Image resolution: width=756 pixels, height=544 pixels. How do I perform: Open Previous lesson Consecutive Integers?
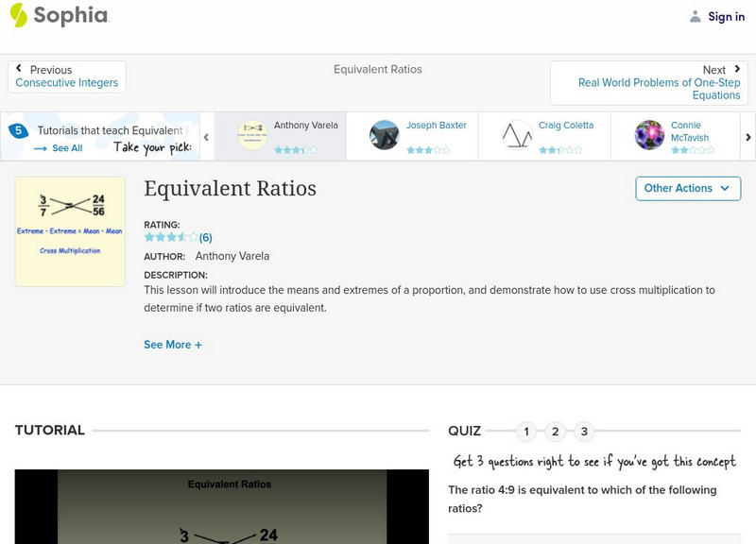66,76
